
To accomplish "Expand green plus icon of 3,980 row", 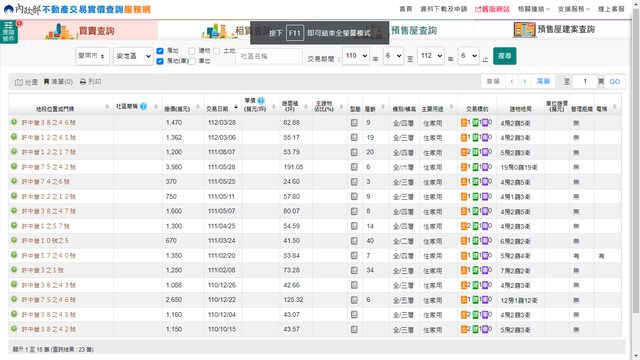I will (14, 167).
